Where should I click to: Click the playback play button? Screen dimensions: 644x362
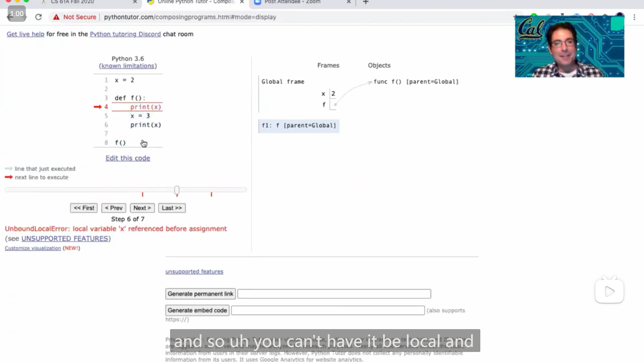coord(609,291)
